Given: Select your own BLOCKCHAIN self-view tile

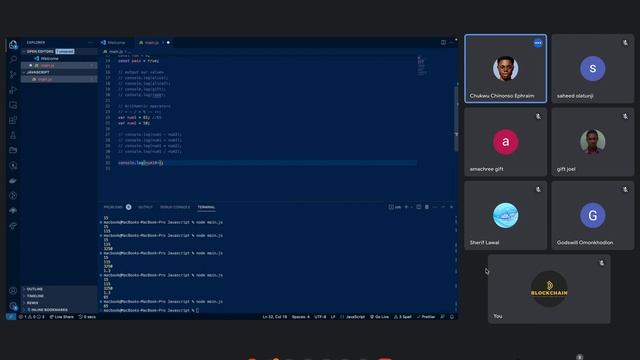Looking at the screenshot, I should pos(549,289).
